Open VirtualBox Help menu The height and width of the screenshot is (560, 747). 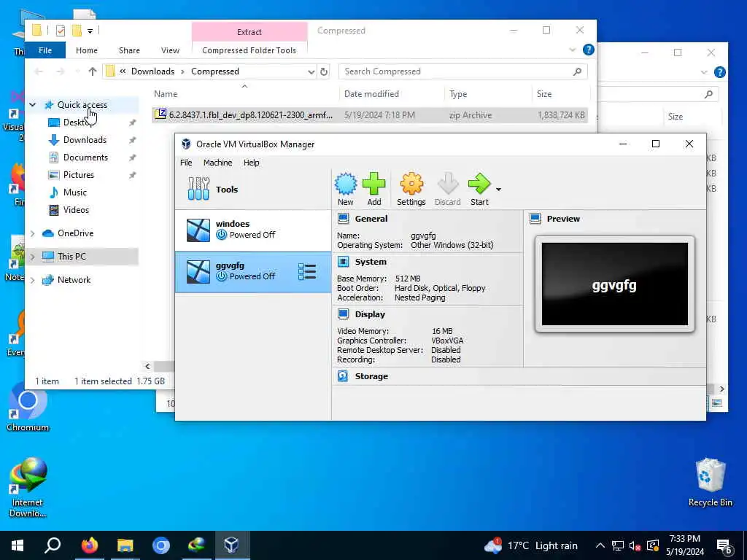[252, 163]
